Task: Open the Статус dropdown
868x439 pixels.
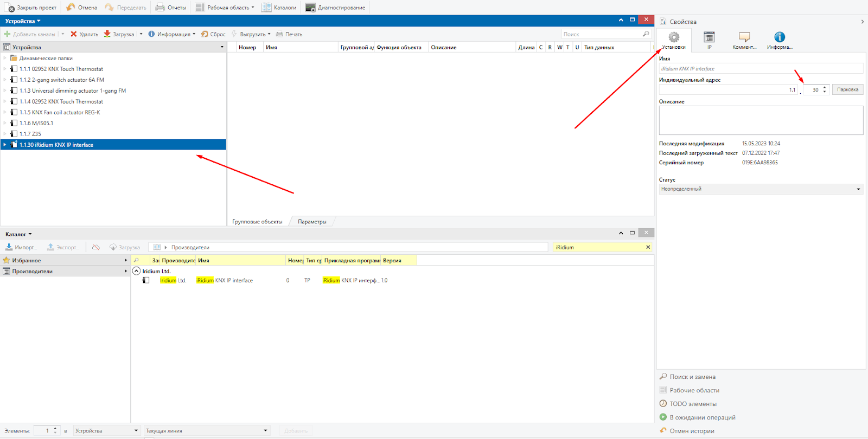Action: click(858, 189)
